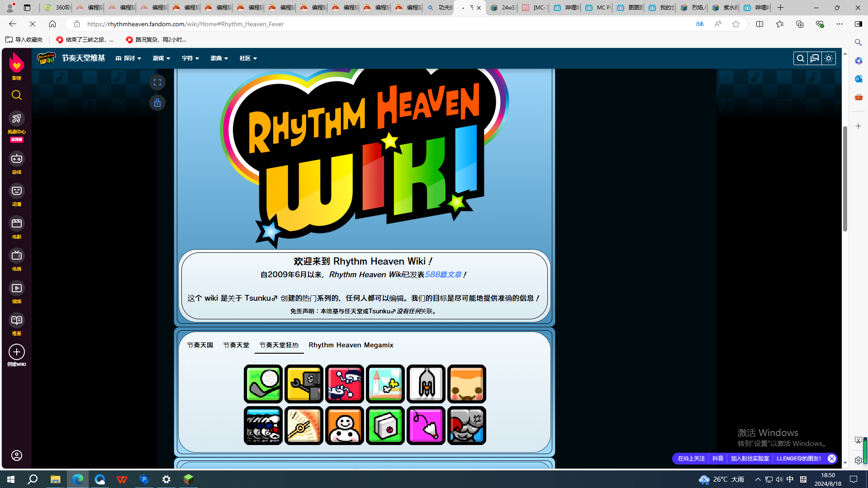Open the yellow robot wrench game icon
This screenshot has height=488, width=868.
pyautogui.click(x=304, y=384)
